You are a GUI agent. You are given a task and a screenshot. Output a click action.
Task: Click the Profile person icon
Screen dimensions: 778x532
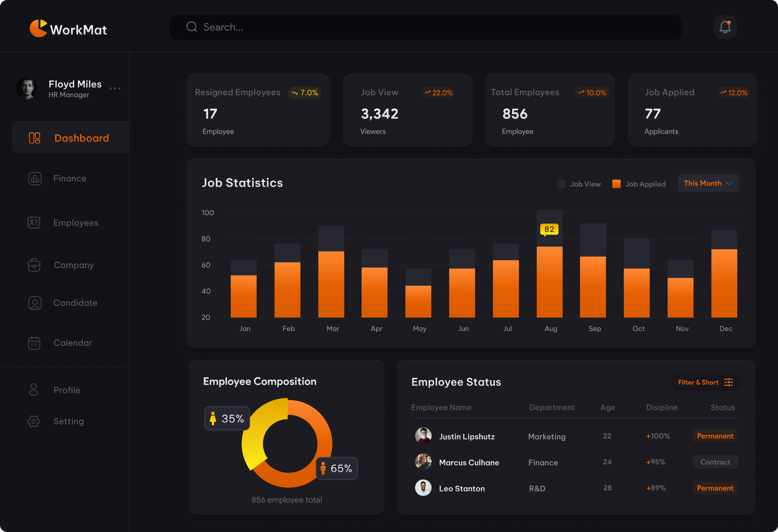34,390
